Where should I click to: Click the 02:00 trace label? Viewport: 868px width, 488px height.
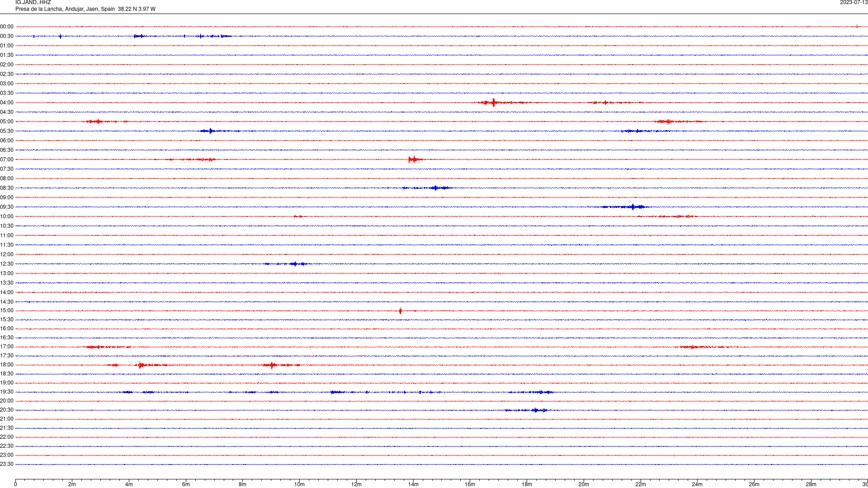(7, 65)
